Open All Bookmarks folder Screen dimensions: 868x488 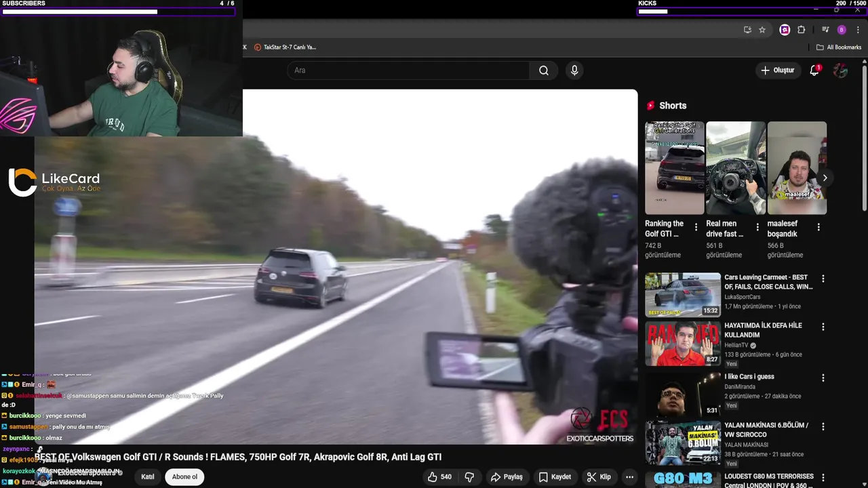coord(839,47)
